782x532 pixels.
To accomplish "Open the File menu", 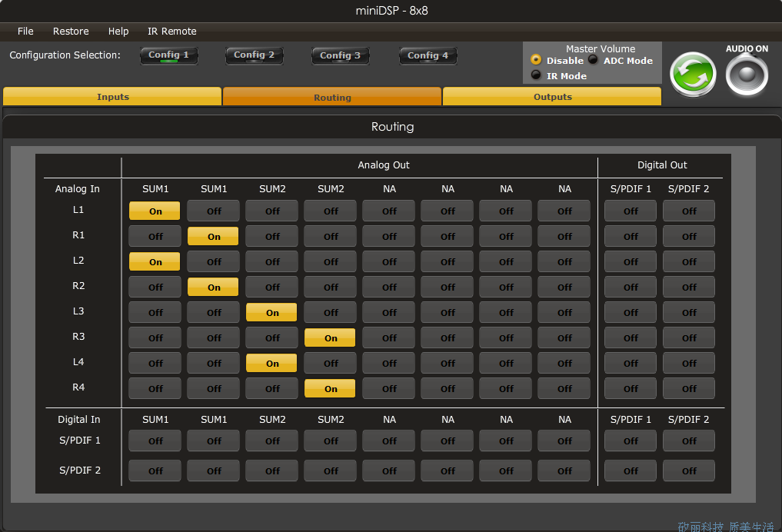I will click(25, 31).
